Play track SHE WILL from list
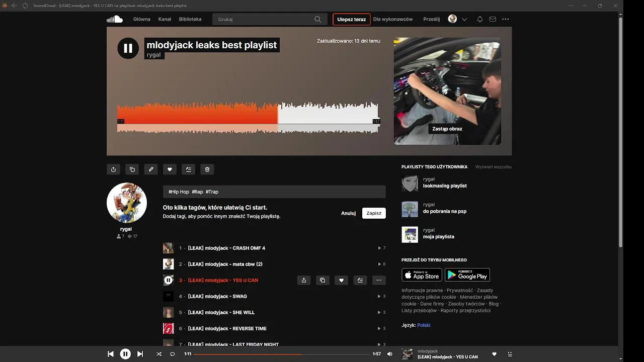 (x=221, y=312)
